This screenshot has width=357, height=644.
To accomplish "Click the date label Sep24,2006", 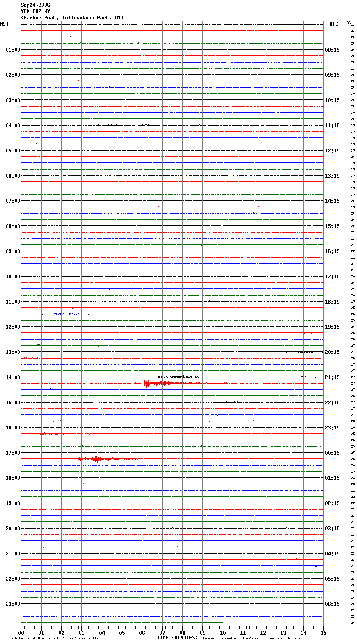I will (35, 5).
